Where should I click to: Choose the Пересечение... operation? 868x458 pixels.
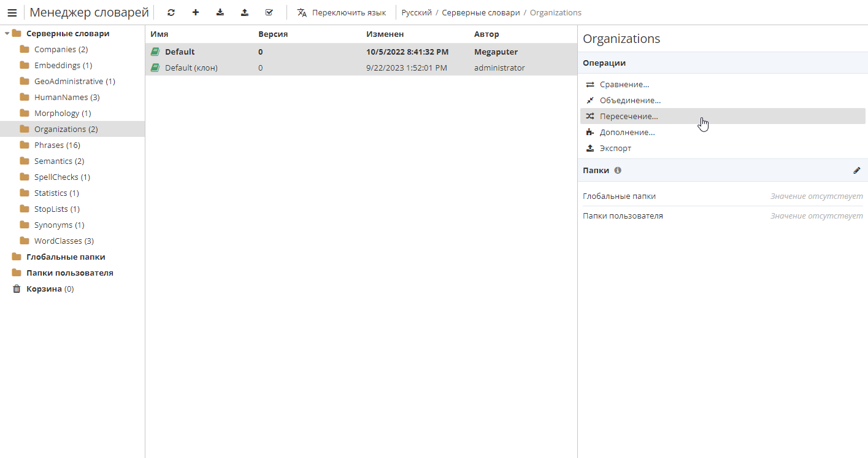(x=723, y=116)
